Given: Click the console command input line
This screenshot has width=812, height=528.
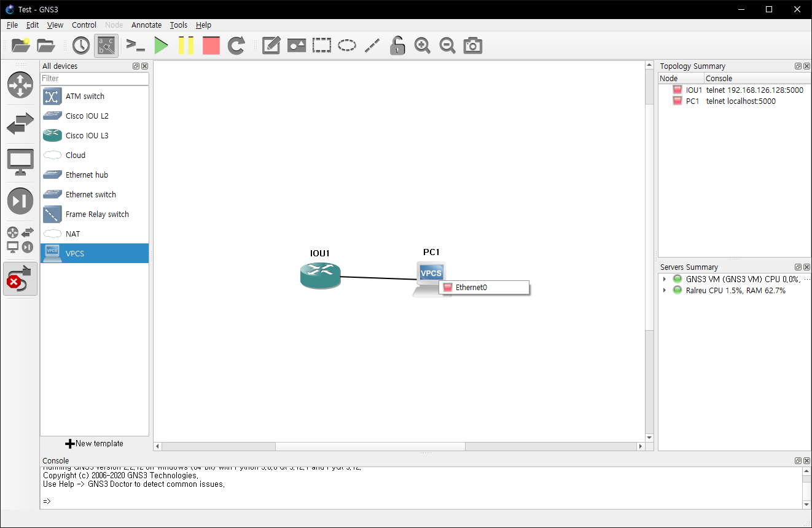Looking at the screenshot, I should 421,501.
